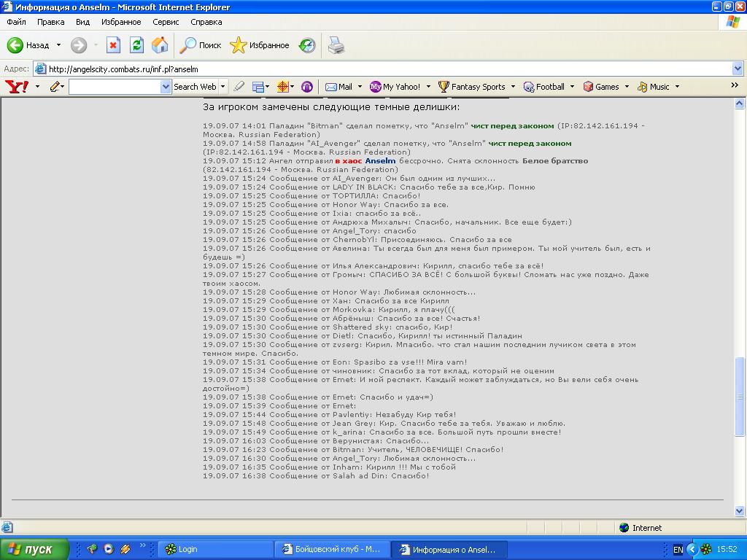This screenshot has width=747, height=560.
Task: Click the Search Web button
Action: tap(195, 87)
